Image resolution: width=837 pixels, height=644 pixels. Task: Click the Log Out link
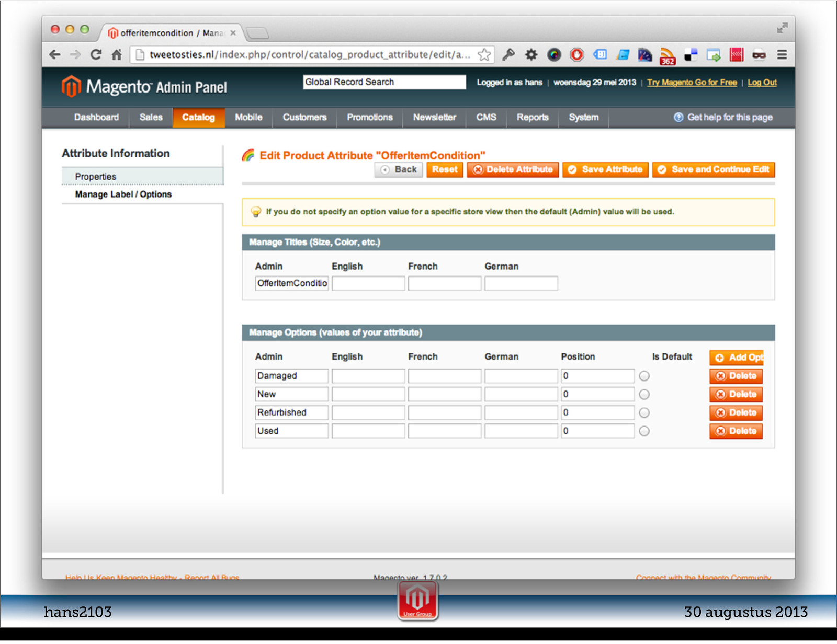(762, 83)
